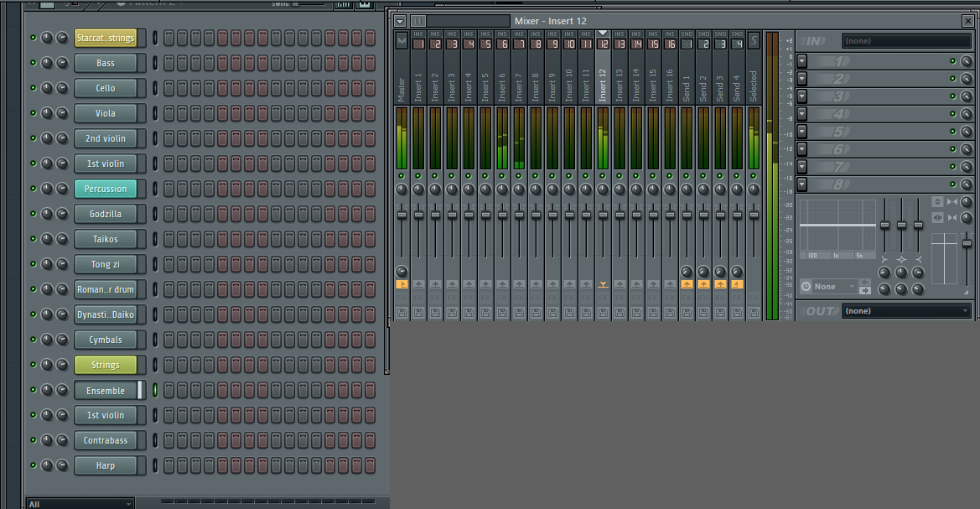
Task: Toggle Insert 1 send to selected track
Action: point(418,284)
